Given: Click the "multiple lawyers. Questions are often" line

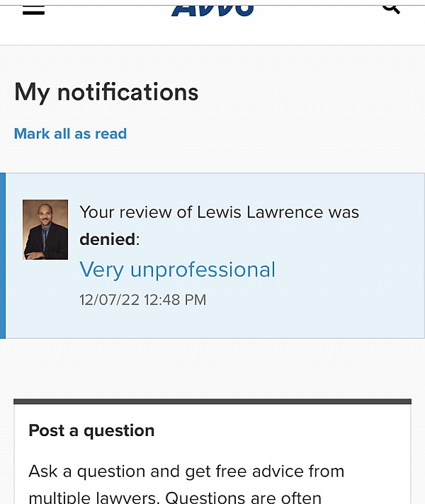Looking at the screenshot, I should [x=174, y=497].
